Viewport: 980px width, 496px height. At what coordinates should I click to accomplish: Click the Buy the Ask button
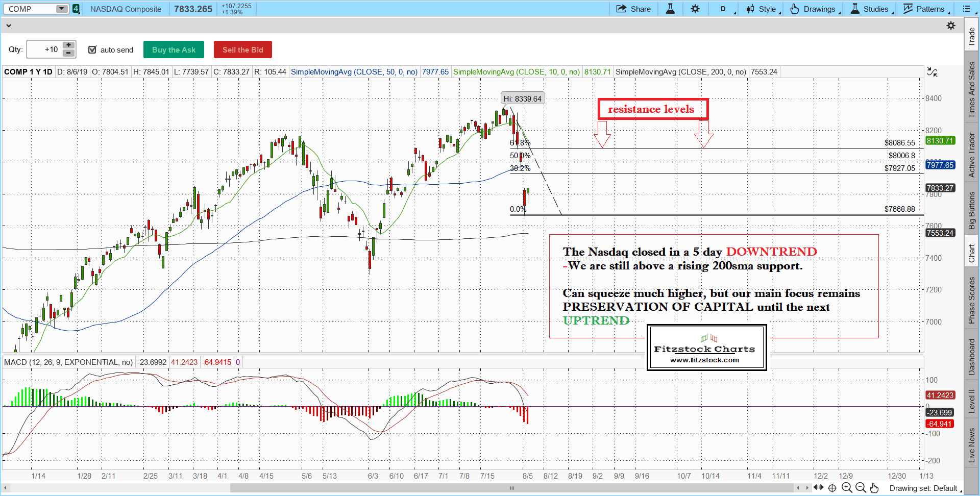tap(174, 49)
